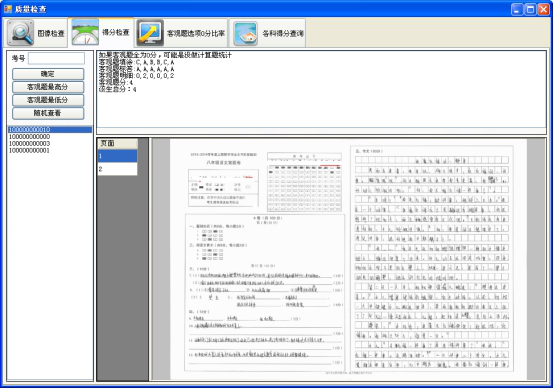Click the 确定 button
554x389 pixels.
tap(48, 74)
